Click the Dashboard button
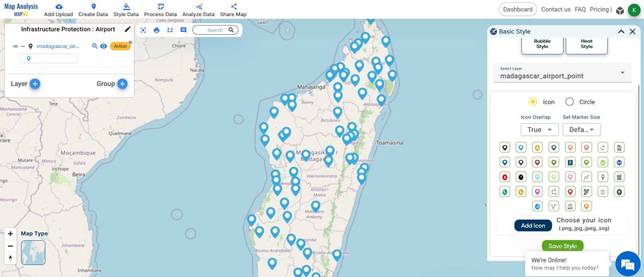The height and width of the screenshot is (277, 644). pos(518,9)
